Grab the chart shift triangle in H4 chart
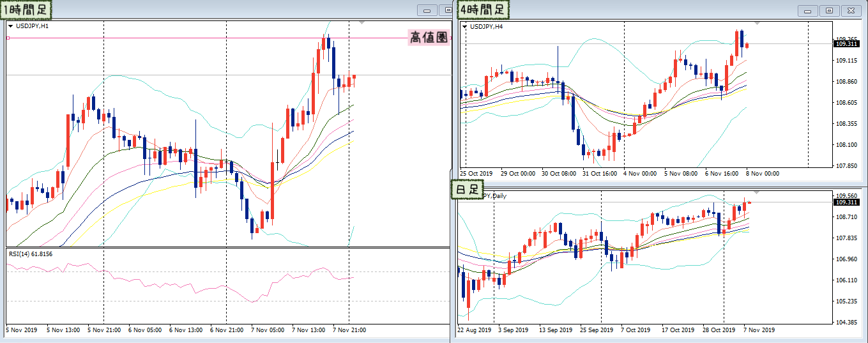Viewport: 868px width, 343px height. coord(758,24)
